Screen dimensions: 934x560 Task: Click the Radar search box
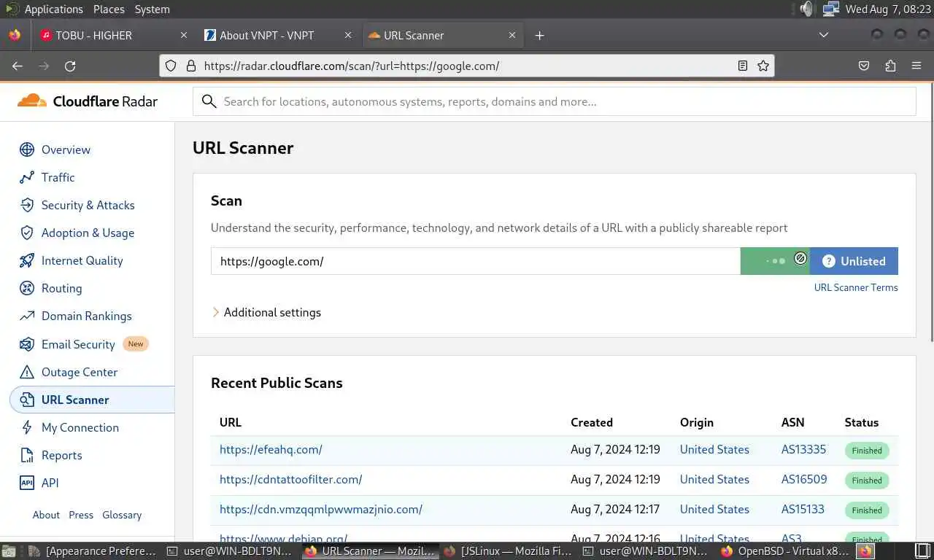click(555, 101)
